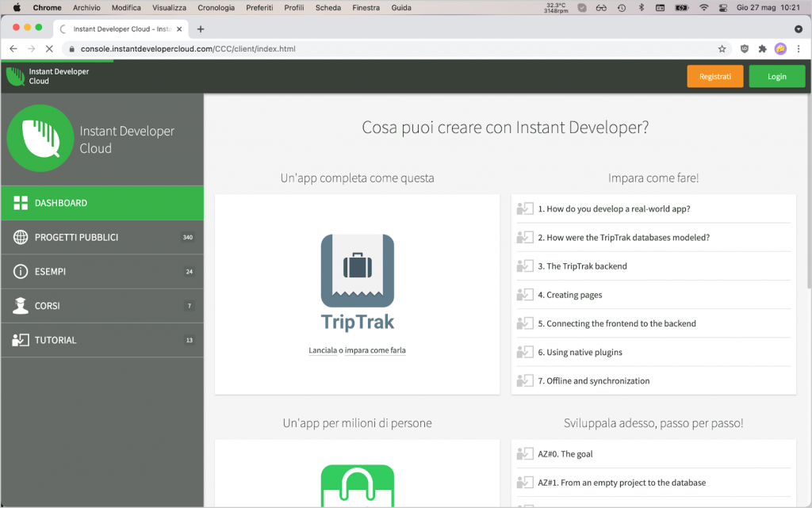The height and width of the screenshot is (508, 812).
Task: Click the info icon beside Esempi
Action: click(x=21, y=271)
